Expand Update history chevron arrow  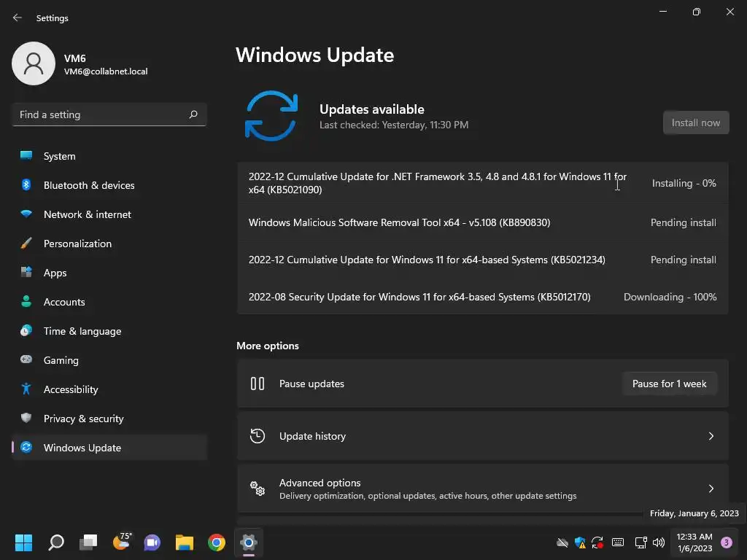coord(711,436)
